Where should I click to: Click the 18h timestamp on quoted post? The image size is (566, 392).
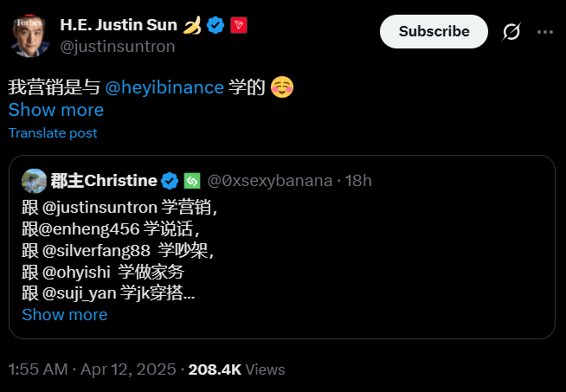[357, 181]
